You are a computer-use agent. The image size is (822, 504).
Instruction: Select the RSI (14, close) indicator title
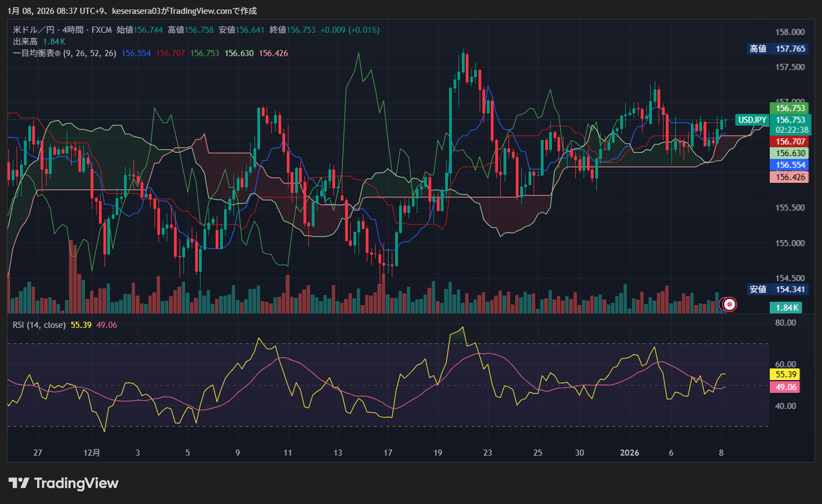click(39, 325)
